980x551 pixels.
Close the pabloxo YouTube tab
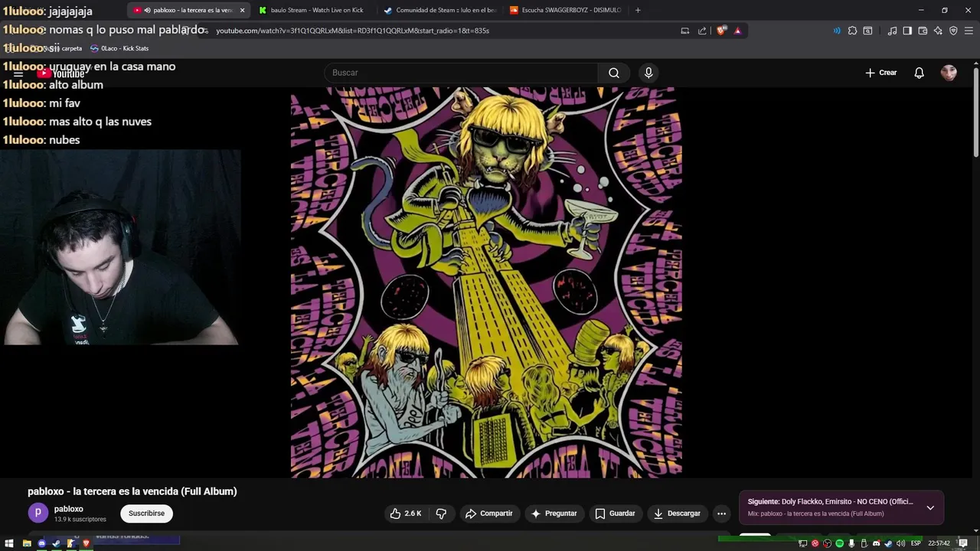(242, 10)
